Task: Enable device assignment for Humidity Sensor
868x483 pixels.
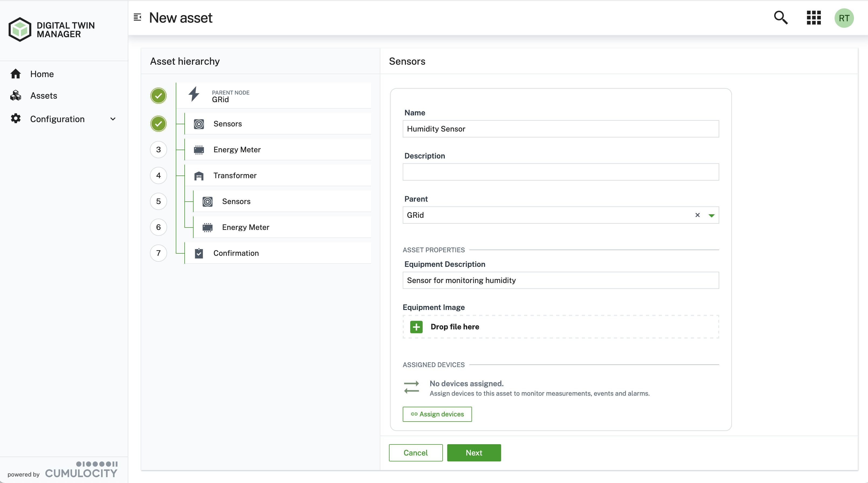Action: coord(437,414)
